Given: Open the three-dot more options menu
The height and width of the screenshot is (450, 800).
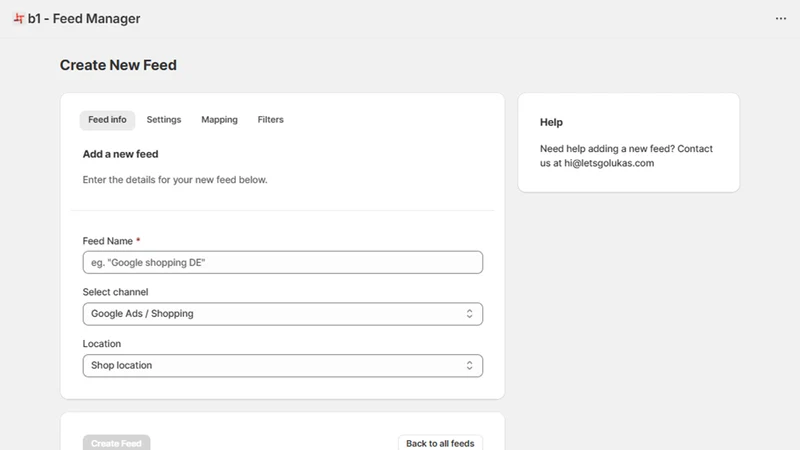Looking at the screenshot, I should click(781, 18).
